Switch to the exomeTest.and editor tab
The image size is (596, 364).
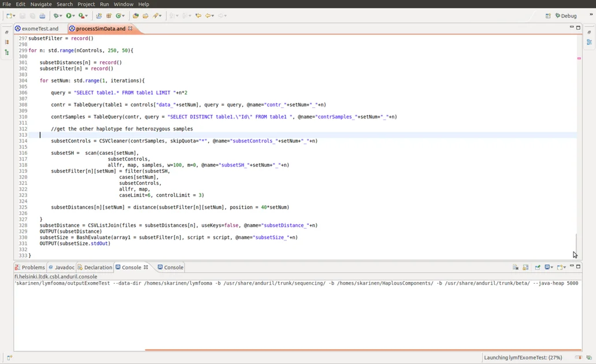(39, 28)
